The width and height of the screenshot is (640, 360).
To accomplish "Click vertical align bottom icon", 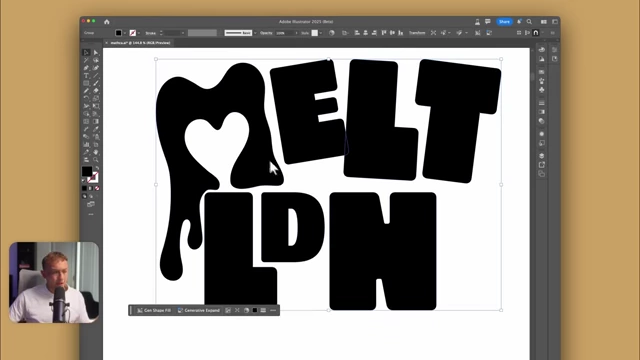I will (x=401, y=33).
